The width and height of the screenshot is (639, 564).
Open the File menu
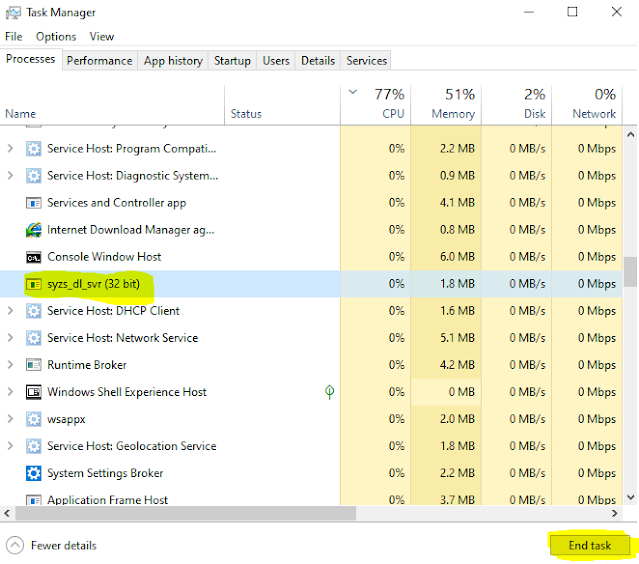pyautogui.click(x=13, y=37)
